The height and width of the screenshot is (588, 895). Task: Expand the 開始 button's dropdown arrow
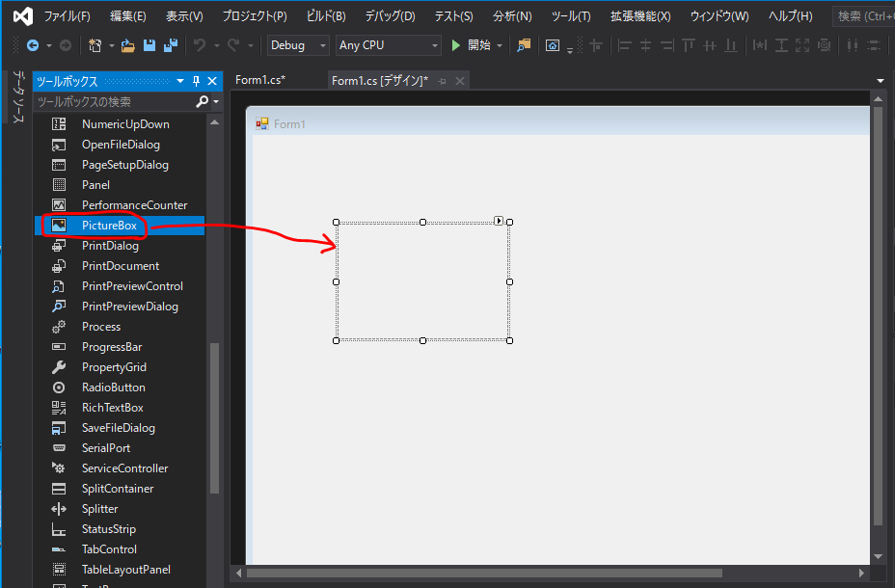point(501,44)
